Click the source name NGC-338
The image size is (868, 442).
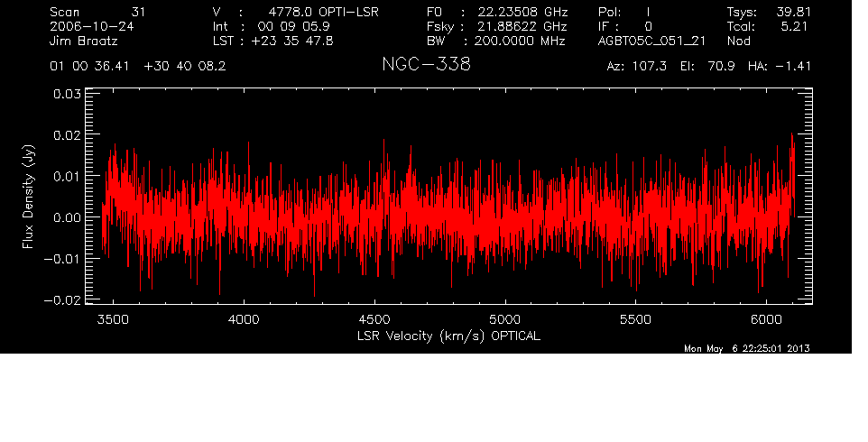click(426, 64)
